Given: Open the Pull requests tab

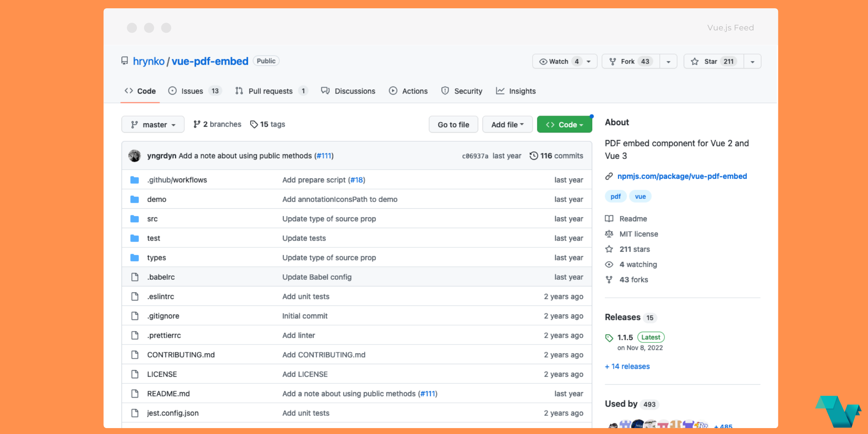Looking at the screenshot, I should [x=270, y=91].
